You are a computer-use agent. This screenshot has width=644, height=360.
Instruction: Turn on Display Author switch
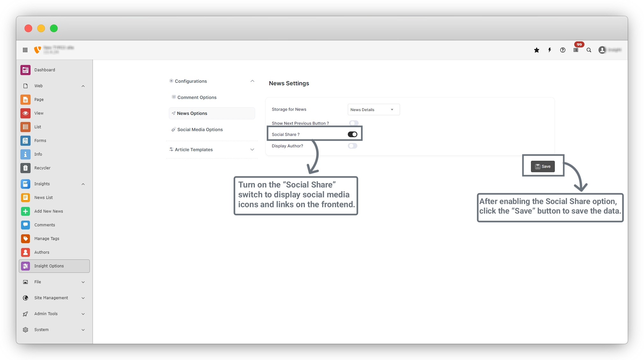(353, 146)
